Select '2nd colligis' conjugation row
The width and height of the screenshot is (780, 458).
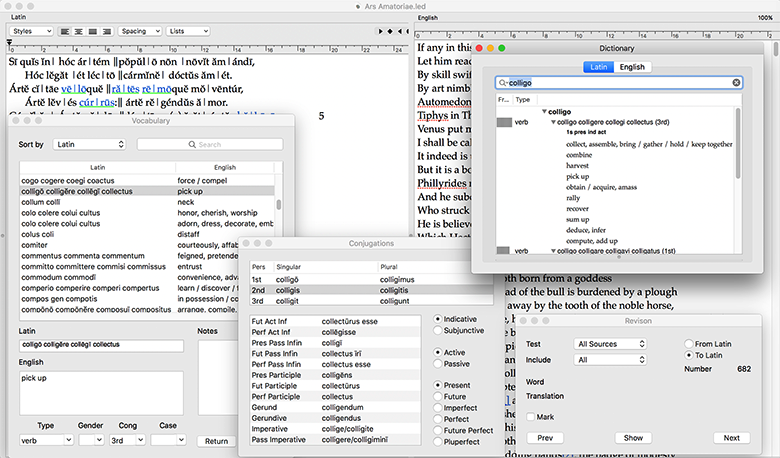click(x=372, y=290)
